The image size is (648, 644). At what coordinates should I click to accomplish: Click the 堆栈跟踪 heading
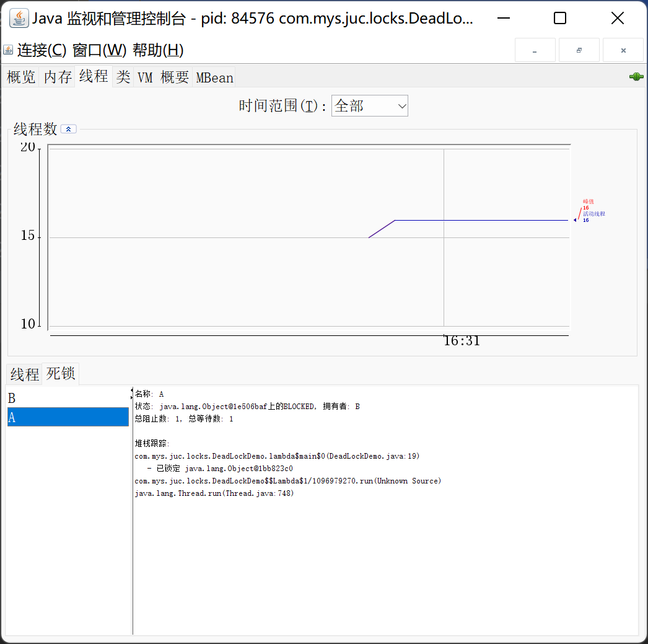tap(152, 444)
